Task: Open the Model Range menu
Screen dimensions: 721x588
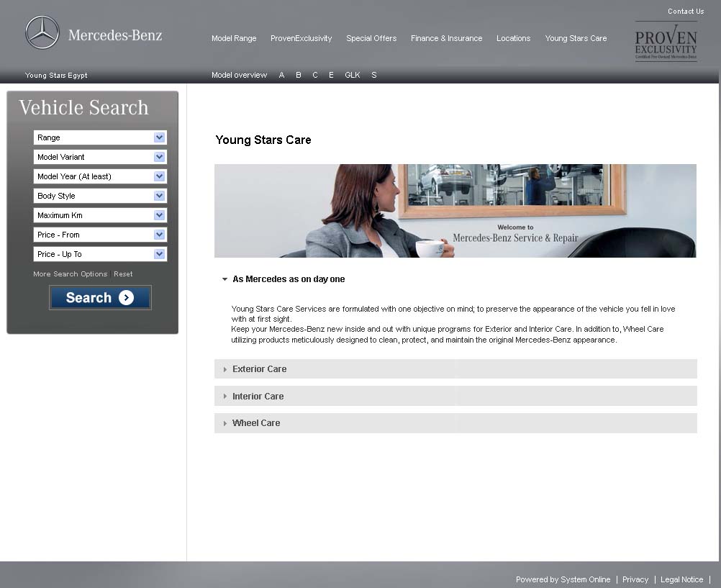Action: click(234, 39)
